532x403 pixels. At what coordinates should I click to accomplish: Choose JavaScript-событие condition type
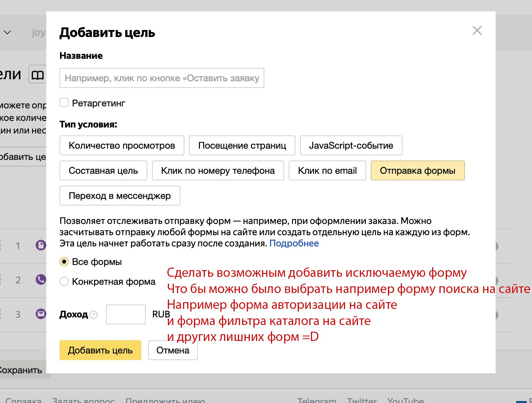click(x=351, y=145)
